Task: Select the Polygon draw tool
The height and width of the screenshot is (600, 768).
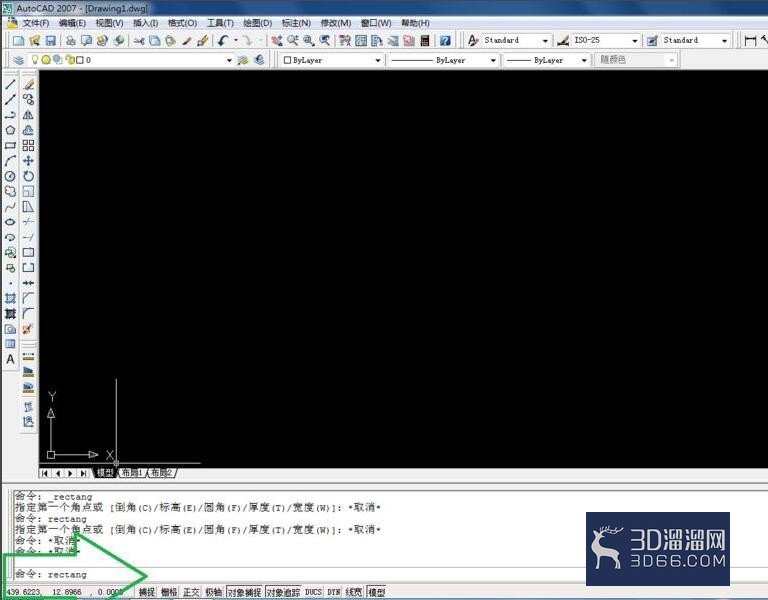Action: click(10, 130)
